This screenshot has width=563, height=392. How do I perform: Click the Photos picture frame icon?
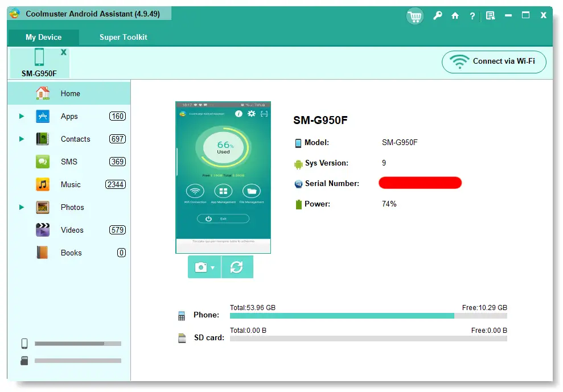tap(43, 207)
